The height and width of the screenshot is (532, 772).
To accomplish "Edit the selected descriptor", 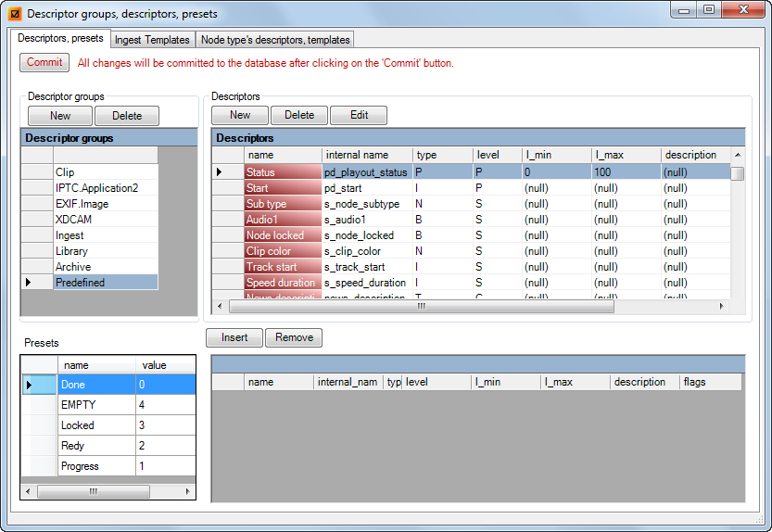I will [359, 115].
